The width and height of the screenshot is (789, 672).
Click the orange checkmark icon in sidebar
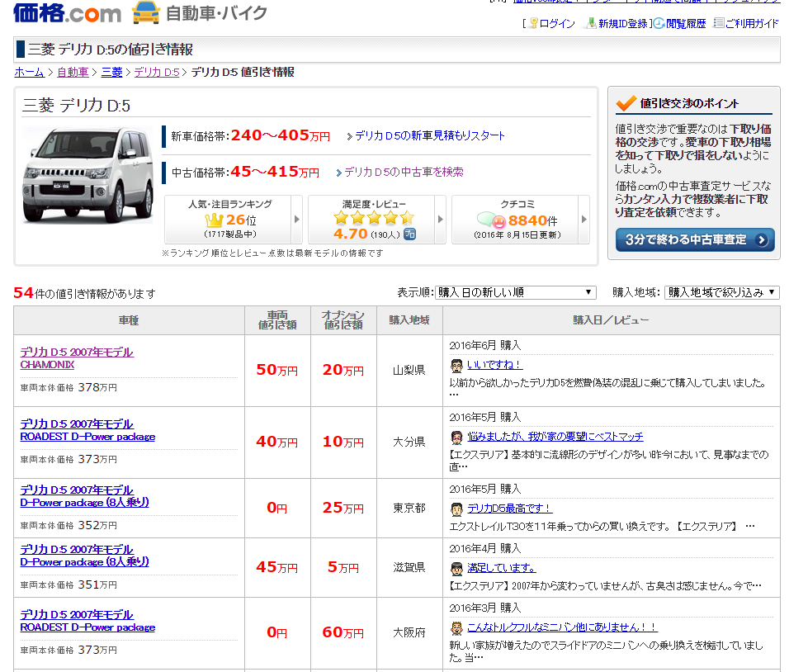626,103
